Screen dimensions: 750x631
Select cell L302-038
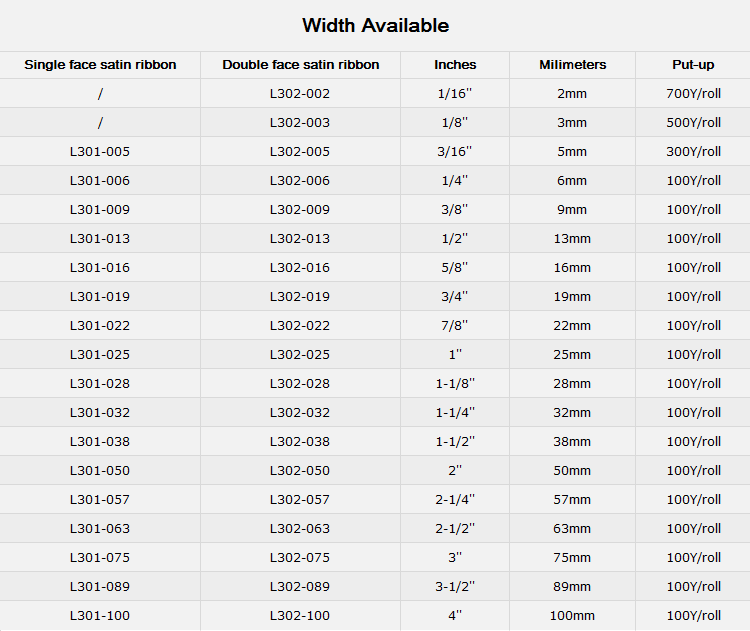[300, 442]
